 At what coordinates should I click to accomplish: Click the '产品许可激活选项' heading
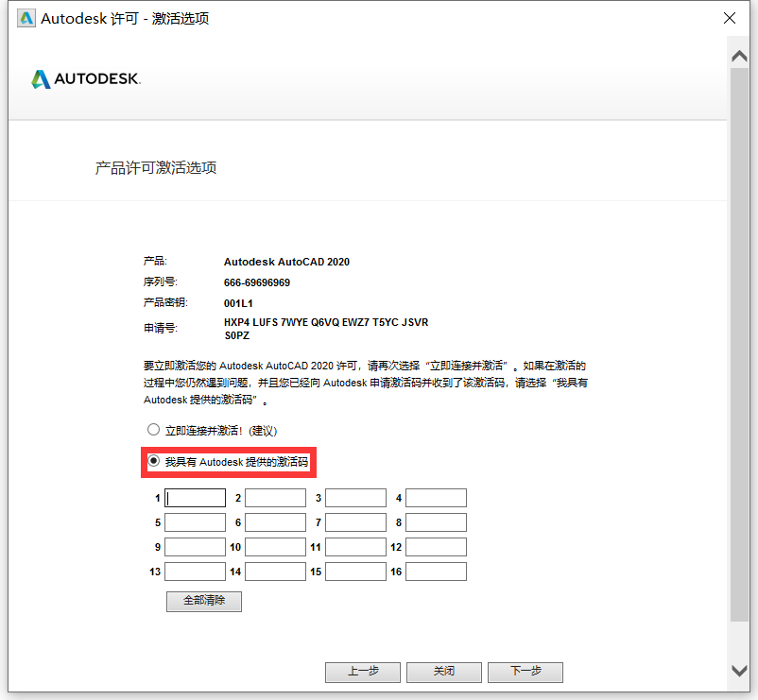click(156, 167)
